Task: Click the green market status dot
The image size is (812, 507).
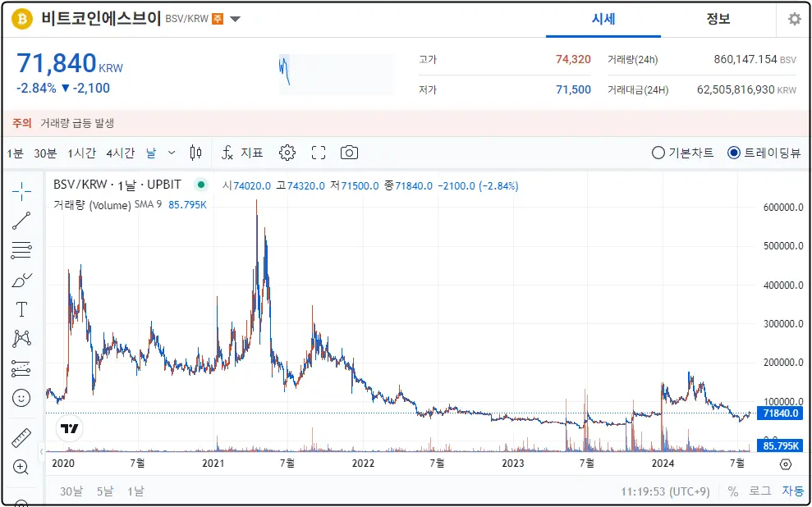Action: pos(201,185)
